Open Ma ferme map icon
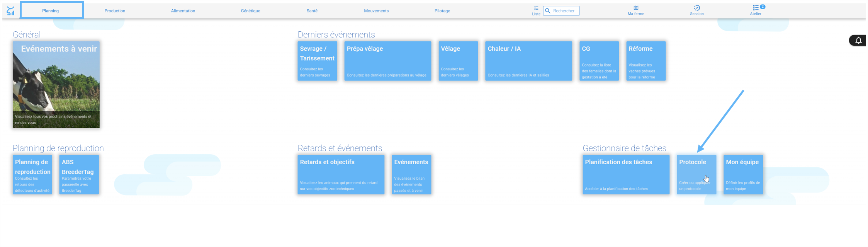The image size is (868, 247). coord(636,8)
